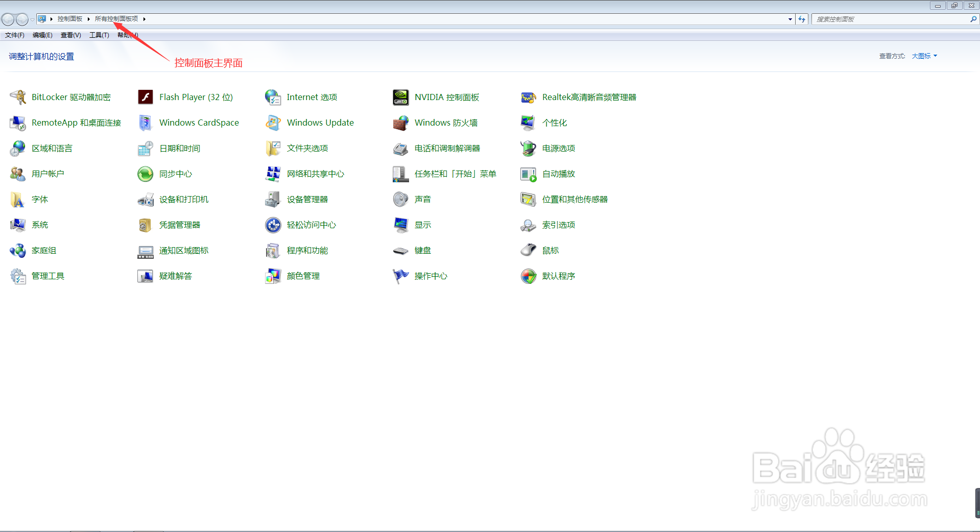Open the 设备管理器 icon
The image size is (980, 532).
click(273, 199)
